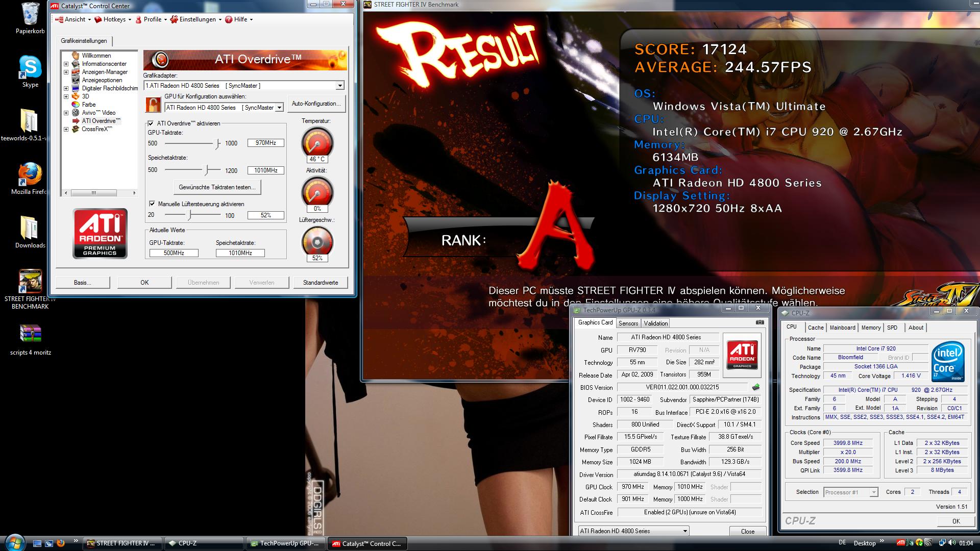
Task: Open the Downloads folder on desktop
Action: [29, 228]
